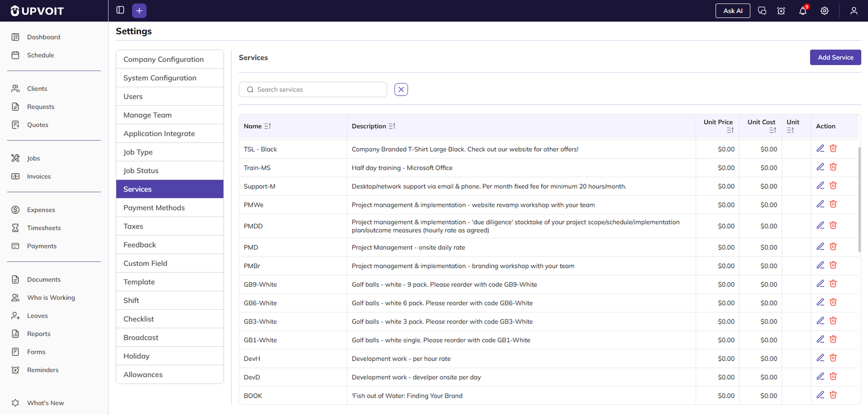The height and width of the screenshot is (415, 868).
Task: Delete the PMDD service
Action: pos(833,225)
